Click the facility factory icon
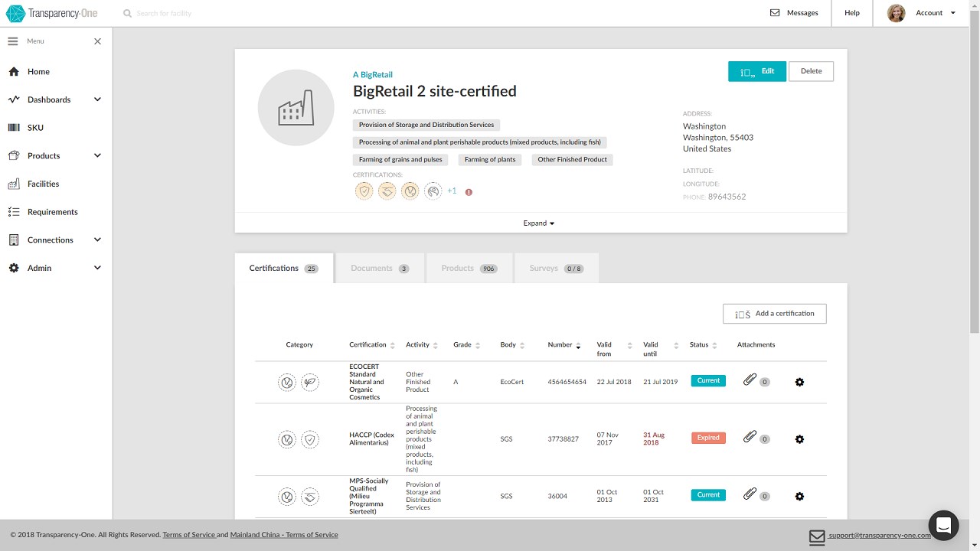This screenshot has width=980, height=551. [x=296, y=108]
